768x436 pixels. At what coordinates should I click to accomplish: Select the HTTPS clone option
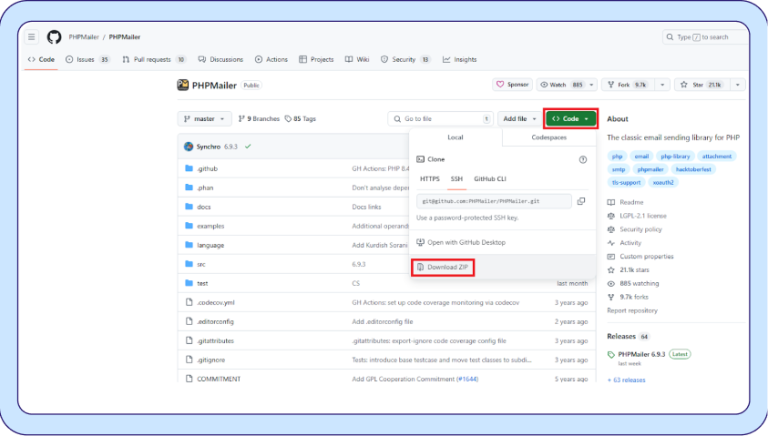click(429, 178)
